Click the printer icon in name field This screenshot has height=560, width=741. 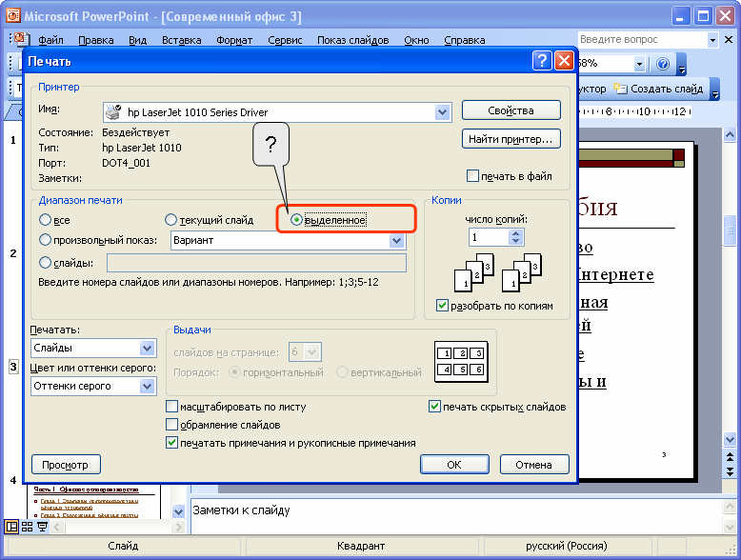tap(113, 112)
